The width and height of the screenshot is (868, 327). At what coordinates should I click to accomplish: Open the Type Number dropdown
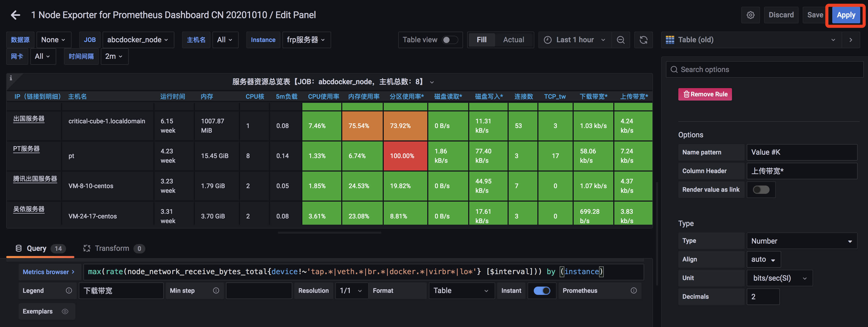coord(802,241)
